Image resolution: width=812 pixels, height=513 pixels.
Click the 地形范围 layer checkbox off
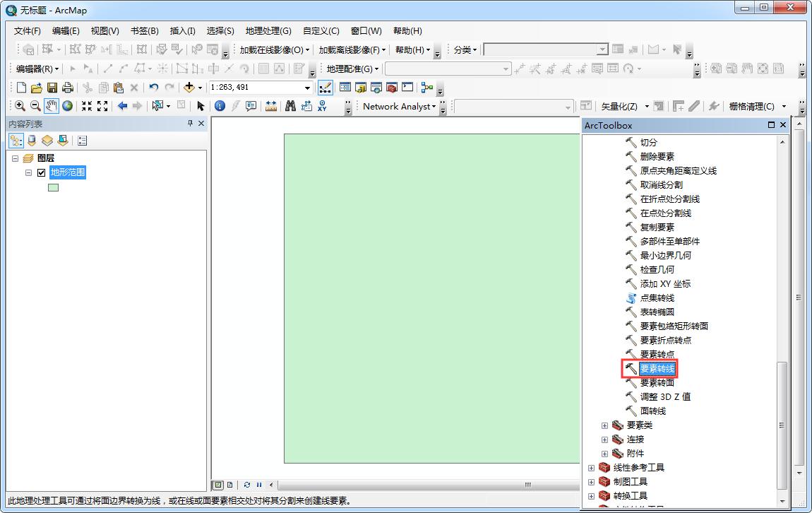click(x=41, y=172)
